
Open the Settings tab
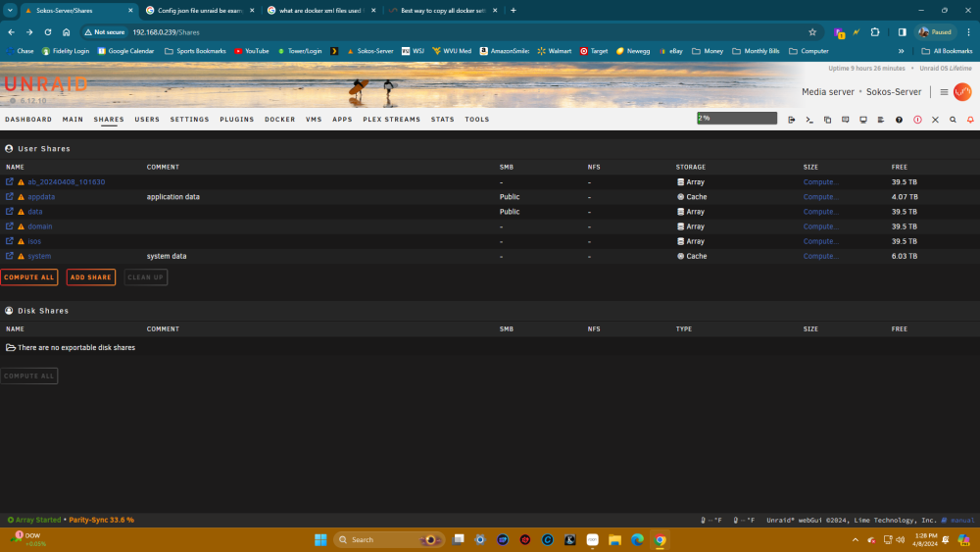point(189,120)
